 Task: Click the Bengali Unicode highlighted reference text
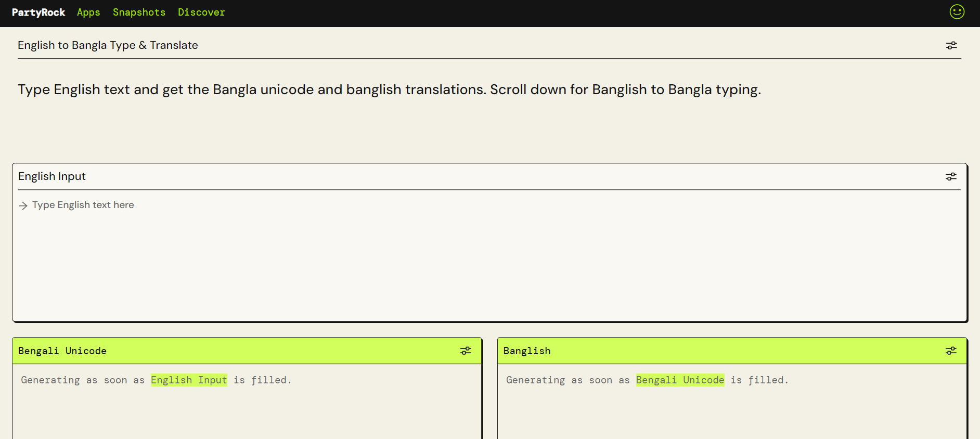point(680,380)
